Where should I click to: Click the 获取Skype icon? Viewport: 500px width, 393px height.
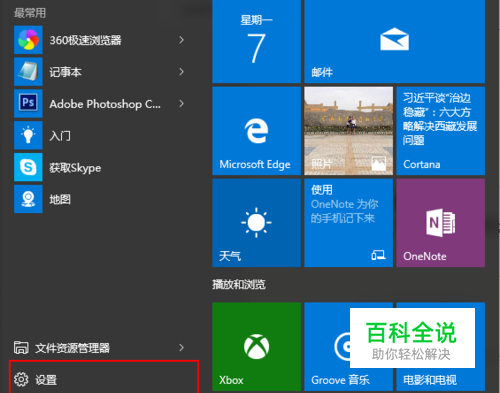point(28,167)
